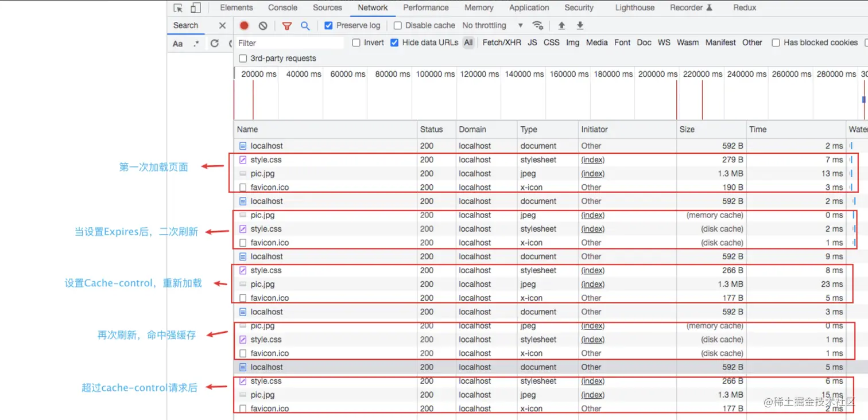Sort by the Initiator column header
Viewport: 868px width, 420px height.
(x=627, y=130)
